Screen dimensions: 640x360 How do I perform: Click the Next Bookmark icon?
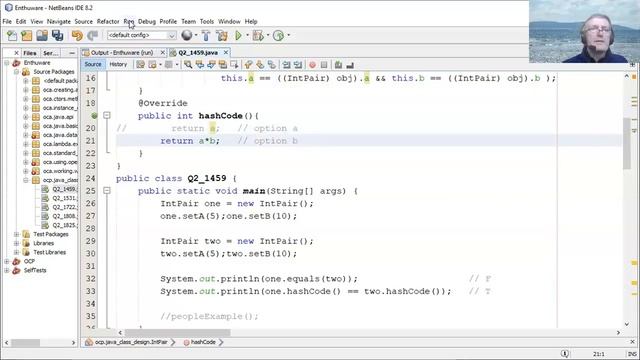coord(260,64)
